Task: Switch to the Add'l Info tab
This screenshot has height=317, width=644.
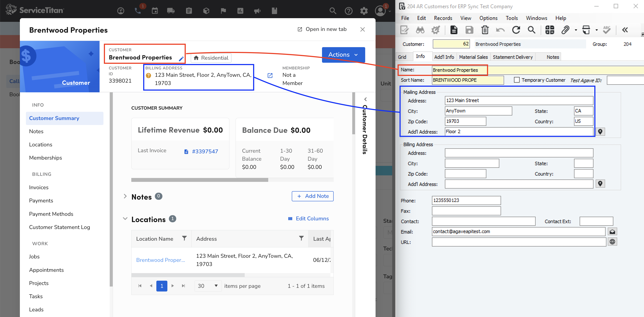Action: [444, 57]
